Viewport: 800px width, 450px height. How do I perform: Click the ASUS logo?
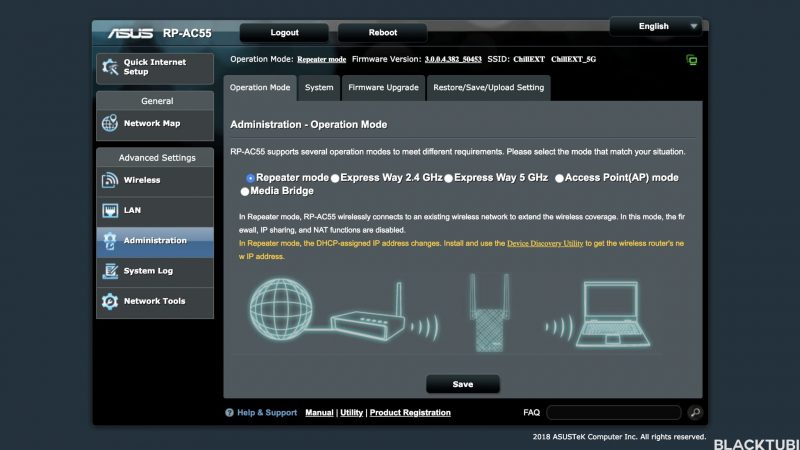130,33
